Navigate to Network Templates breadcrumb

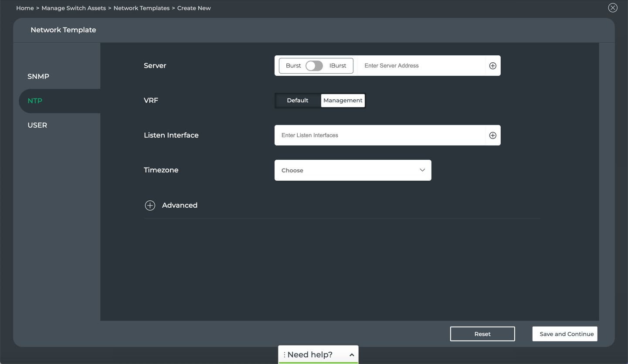141,8
